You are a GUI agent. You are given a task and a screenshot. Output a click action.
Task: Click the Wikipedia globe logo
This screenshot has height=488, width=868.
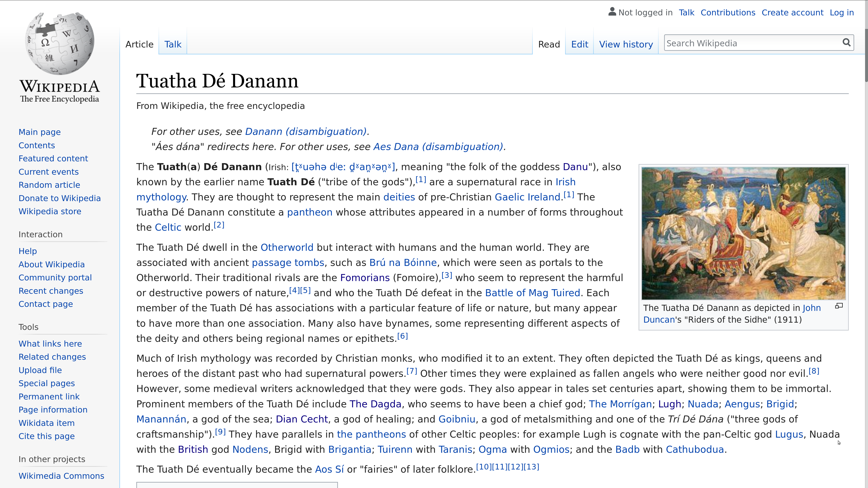[60, 43]
